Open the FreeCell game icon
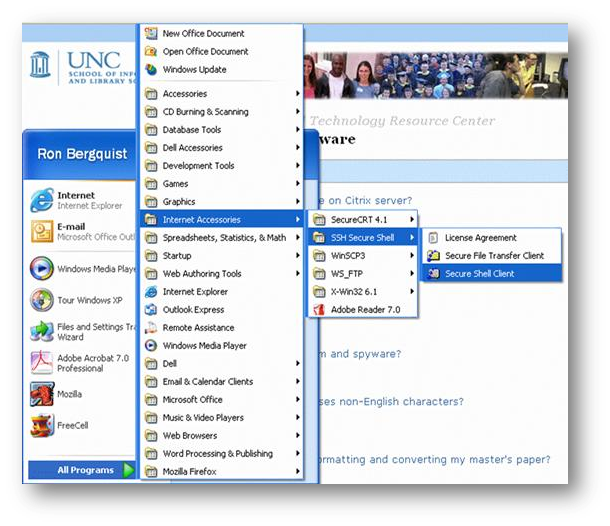This screenshot has width=610, height=526. click(42, 426)
